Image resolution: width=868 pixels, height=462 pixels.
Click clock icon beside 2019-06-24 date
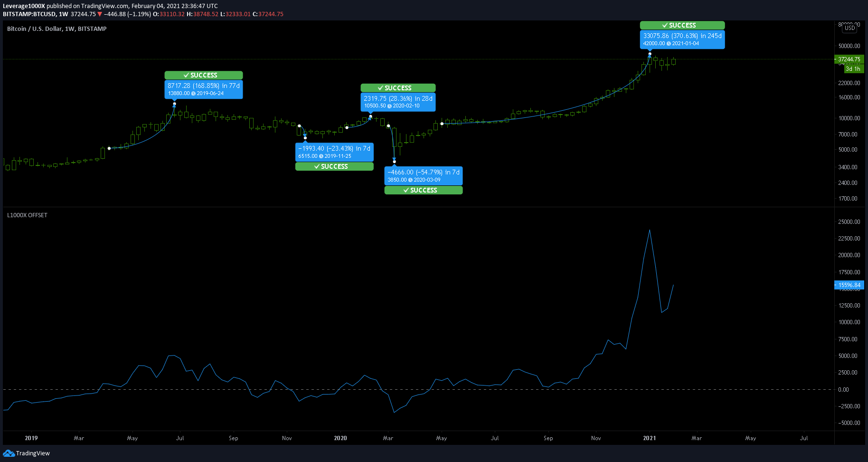point(193,94)
